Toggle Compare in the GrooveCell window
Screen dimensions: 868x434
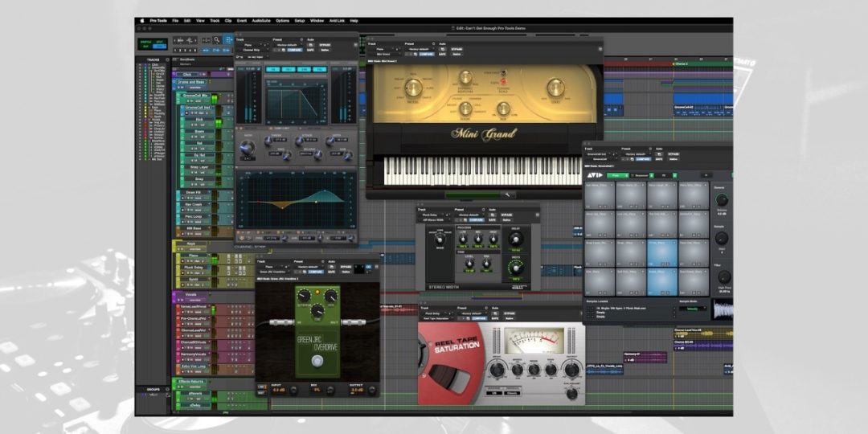click(x=643, y=159)
